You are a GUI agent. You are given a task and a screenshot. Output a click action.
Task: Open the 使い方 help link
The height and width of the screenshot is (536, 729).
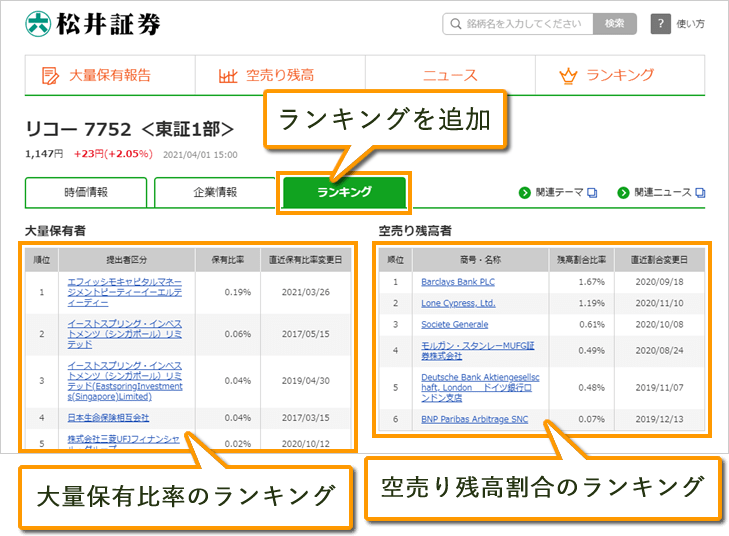point(690,24)
